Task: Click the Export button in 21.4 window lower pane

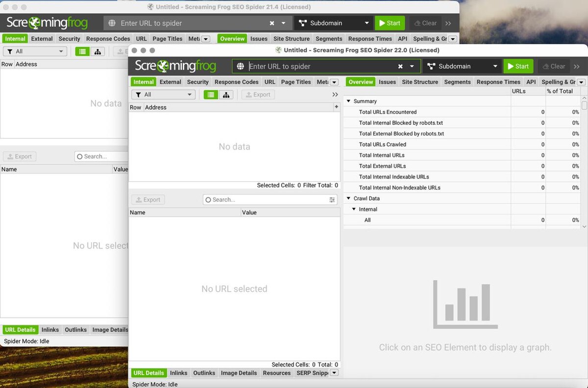Action: pyautogui.click(x=20, y=156)
